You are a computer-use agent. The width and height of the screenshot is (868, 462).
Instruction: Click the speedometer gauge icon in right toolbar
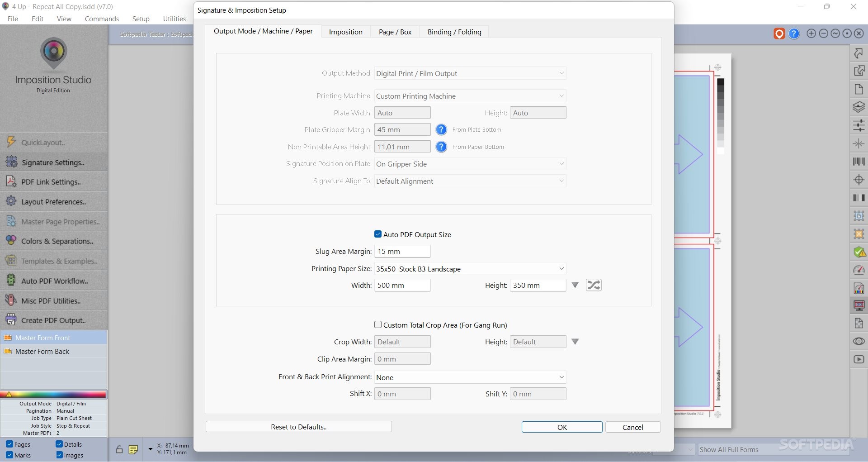859,270
